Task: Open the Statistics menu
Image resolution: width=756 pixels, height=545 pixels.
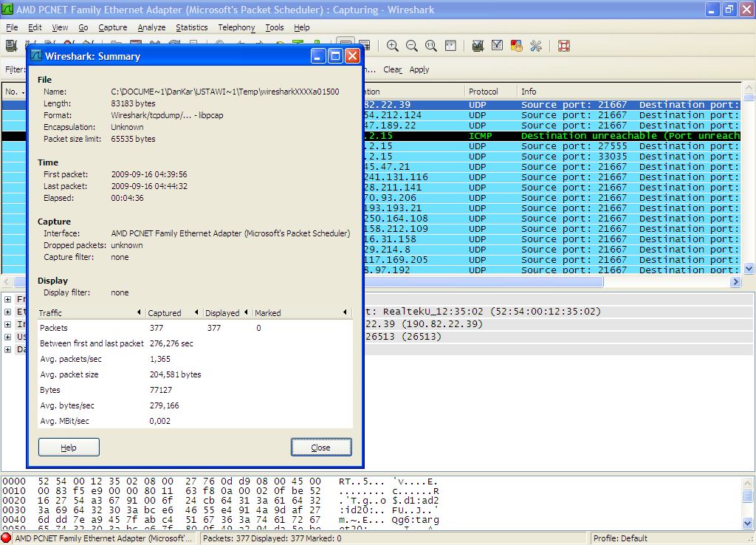Action: coord(191,27)
